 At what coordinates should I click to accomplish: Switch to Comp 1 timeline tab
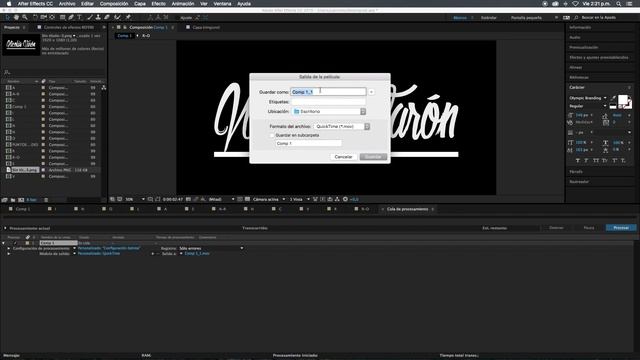point(23,209)
